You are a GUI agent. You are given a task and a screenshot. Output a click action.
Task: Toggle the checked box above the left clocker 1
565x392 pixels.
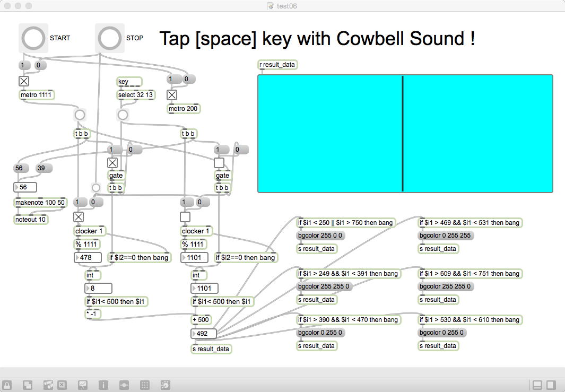[78, 217]
